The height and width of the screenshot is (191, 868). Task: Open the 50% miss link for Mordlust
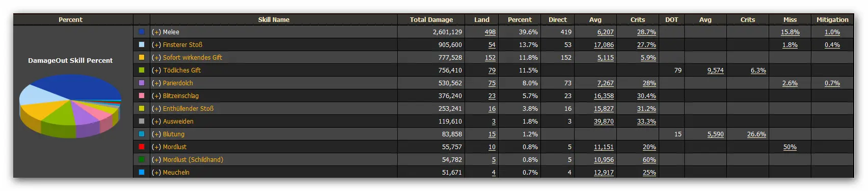click(x=790, y=147)
